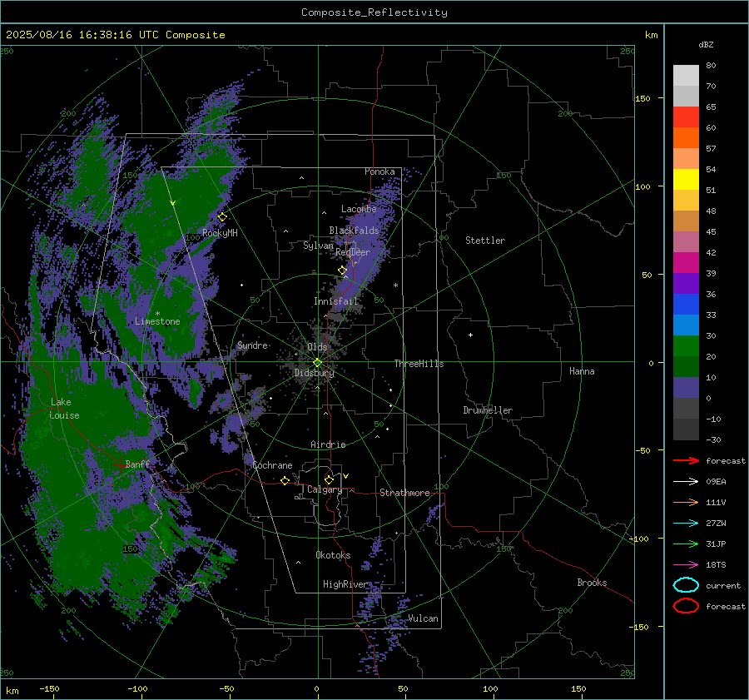This screenshot has height=700, width=749.
Task: Click the yellow diamond marker beside Cochrane
Action: click(x=285, y=480)
